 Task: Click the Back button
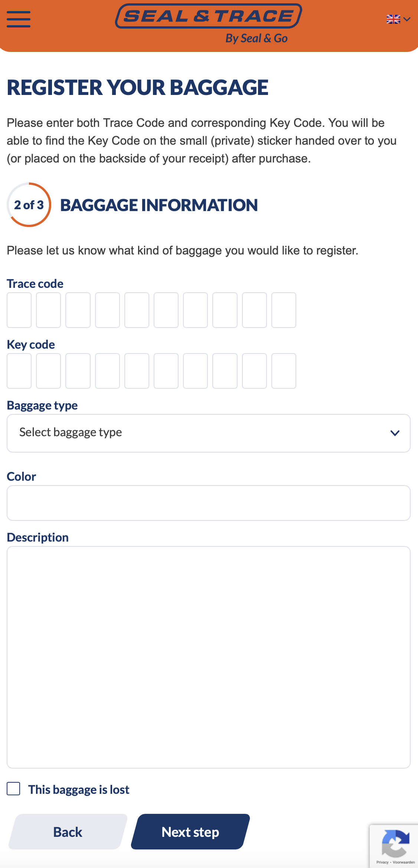pos(68,832)
